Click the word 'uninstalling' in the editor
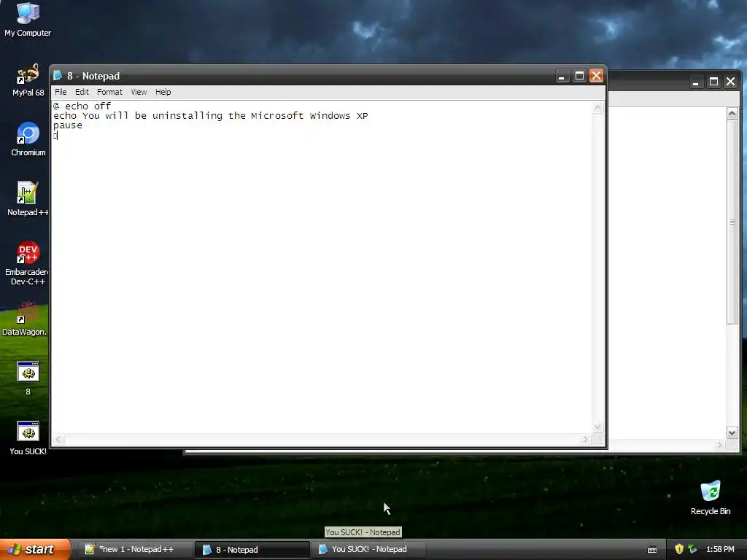 point(187,116)
